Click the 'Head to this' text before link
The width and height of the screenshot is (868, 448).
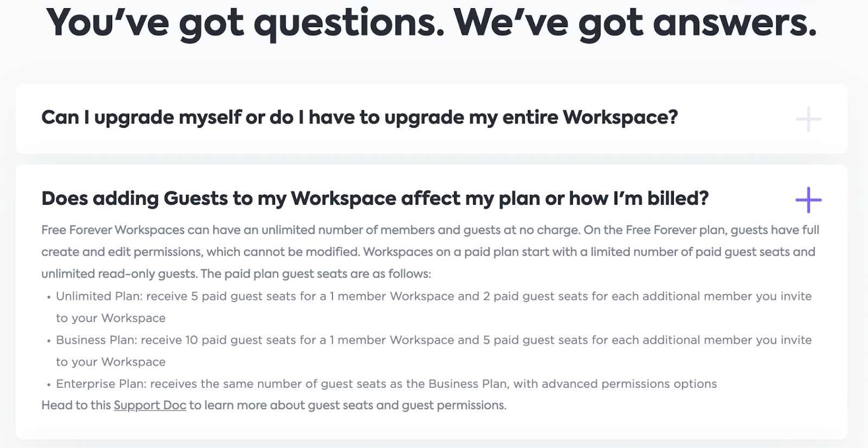[76, 405]
